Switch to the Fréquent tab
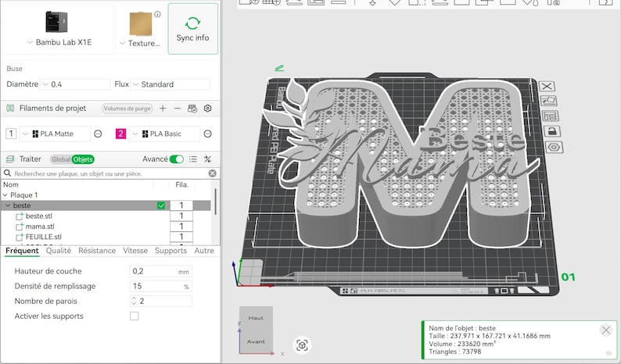Screen dimensions: 621x364 tap(22, 251)
